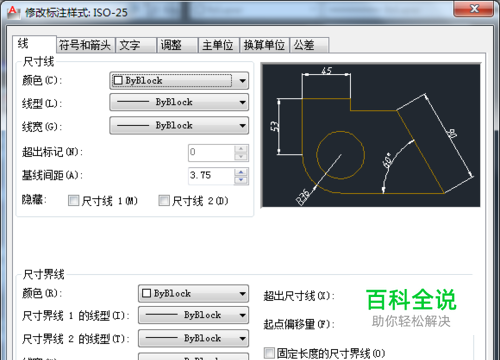This screenshot has width=500, height=360.
Task: Click the ByBlock color swatch in 颜色(C)
Action: (x=118, y=80)
